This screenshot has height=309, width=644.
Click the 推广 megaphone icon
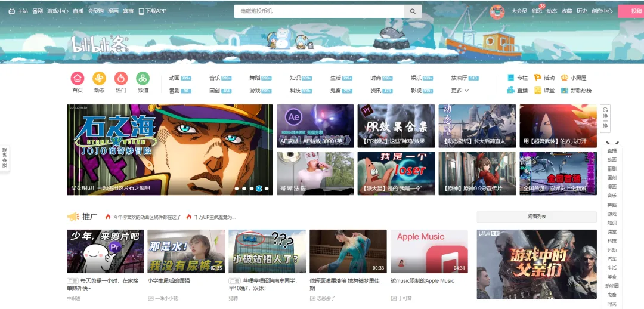(x=73, y=216)
